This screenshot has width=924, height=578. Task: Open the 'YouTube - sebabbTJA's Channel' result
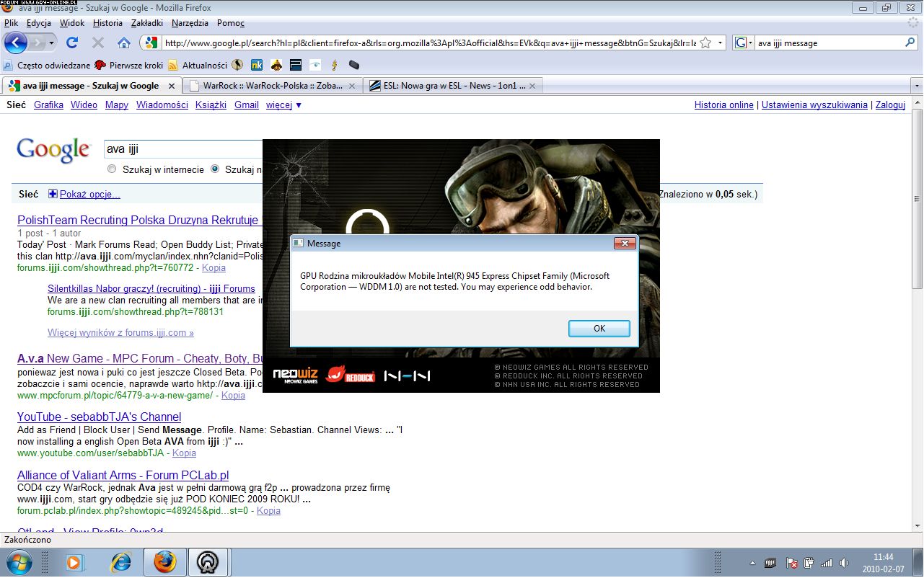pyautogui.click(x=99, y=417)
